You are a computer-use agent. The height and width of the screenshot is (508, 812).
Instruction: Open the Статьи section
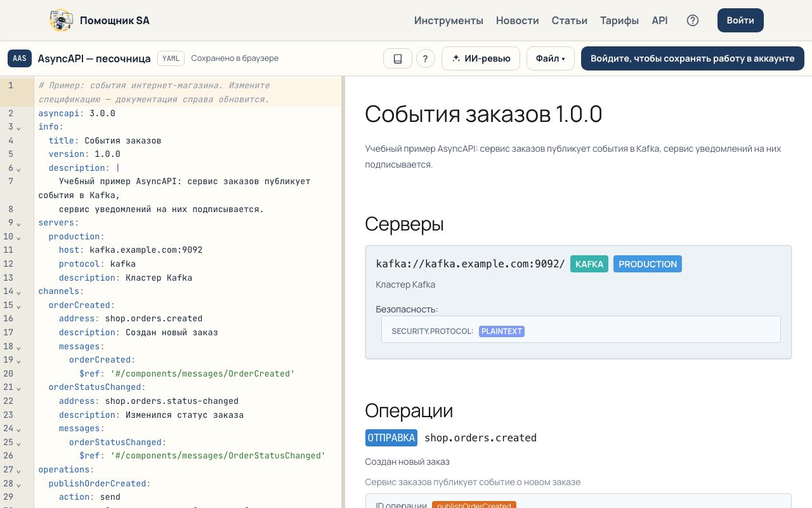pos(570,20)
